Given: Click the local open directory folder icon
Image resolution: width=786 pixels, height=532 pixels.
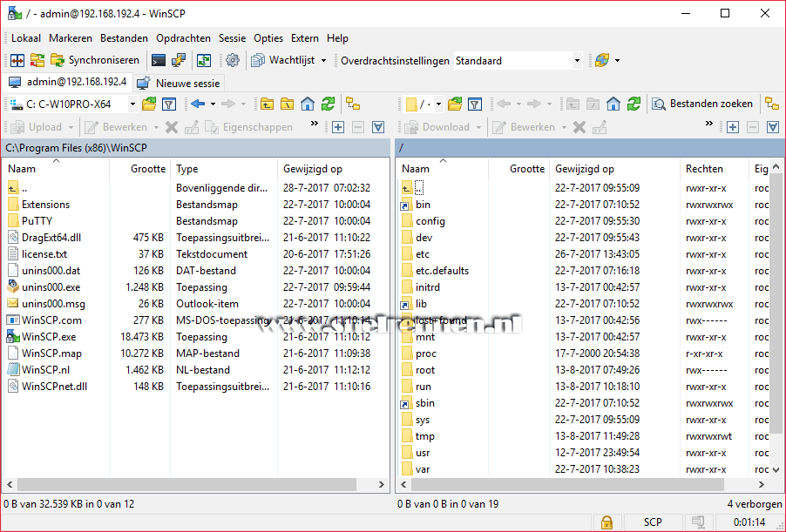Looking at the screenshot, I should [x=149, y=104].
